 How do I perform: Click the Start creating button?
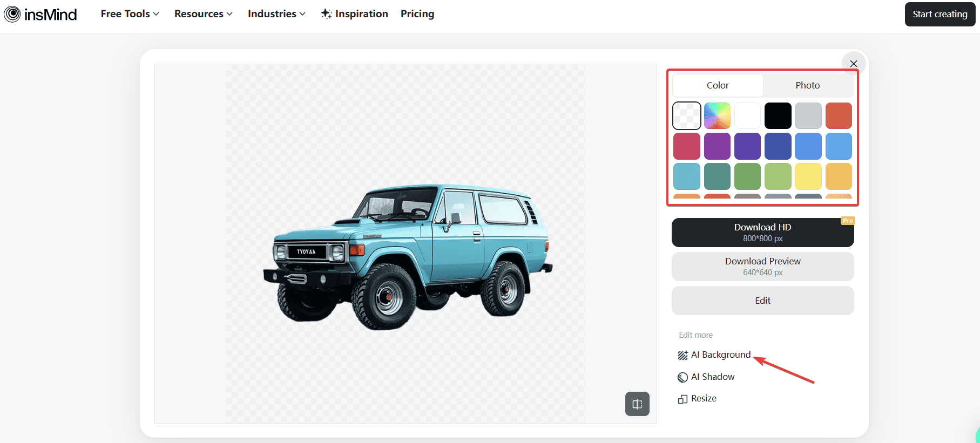tap(940, 14)
